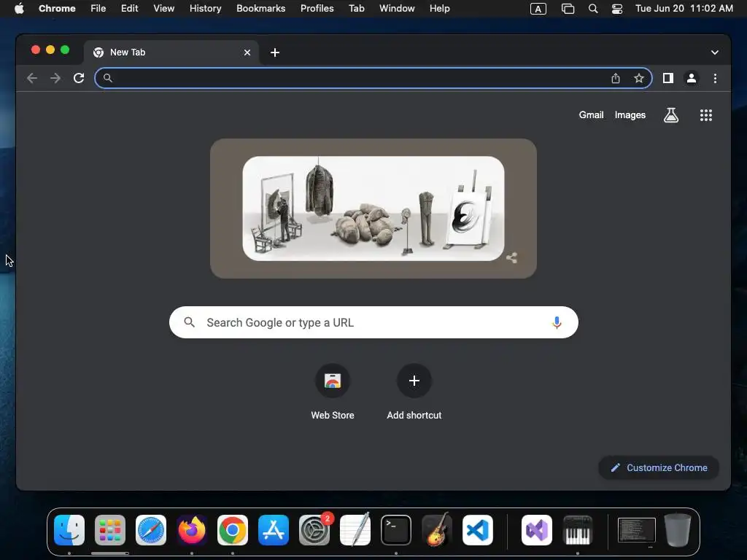Viewport: 747px width, 560px height.
Task: Click the date and time in menu bar
Action: [x=684, y=9]
